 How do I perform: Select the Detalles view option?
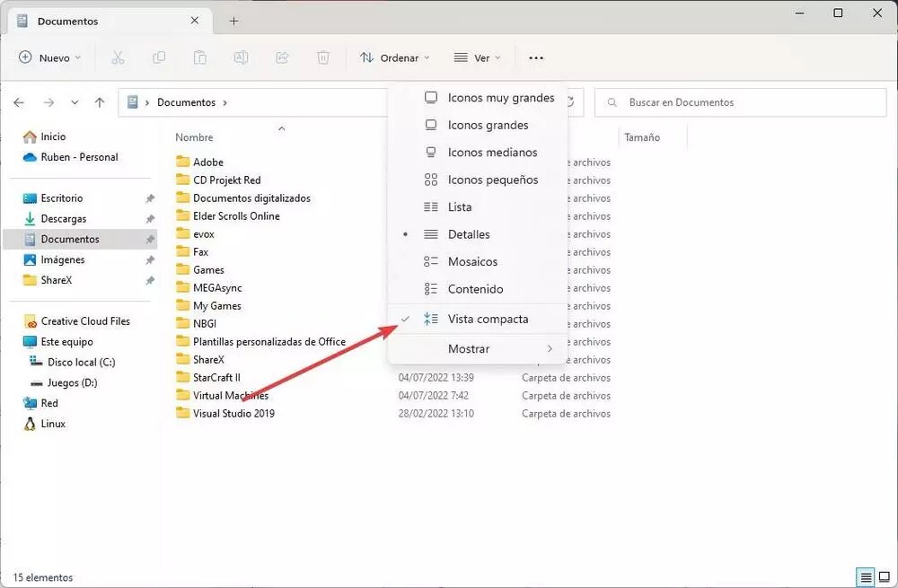[469, 234]
